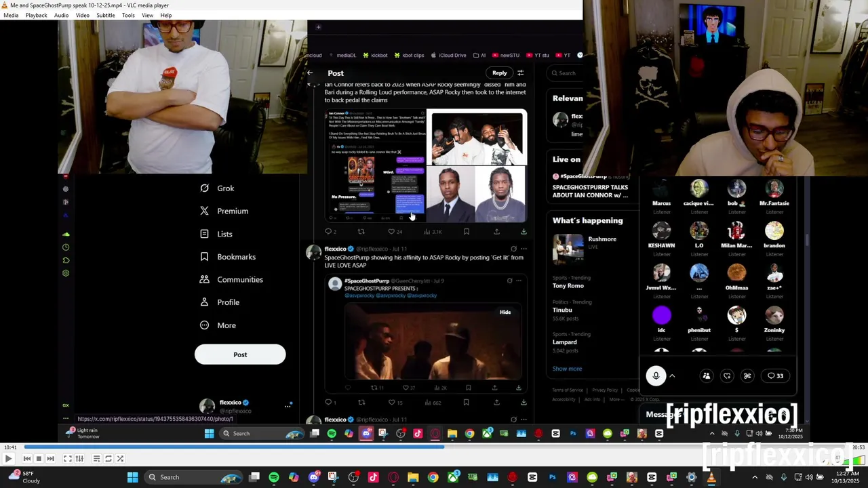Open Spaces participants list icon
Screen dimensions: 868x488
click(707, 376)
